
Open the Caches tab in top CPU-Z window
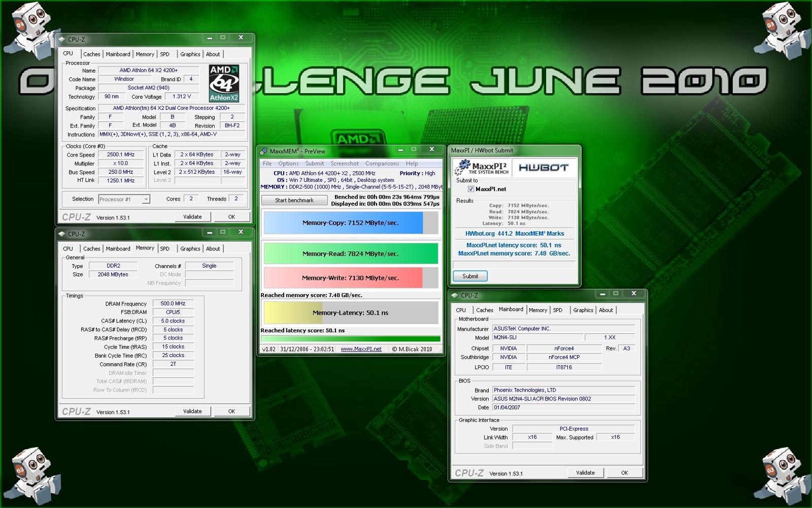(92, 54)
